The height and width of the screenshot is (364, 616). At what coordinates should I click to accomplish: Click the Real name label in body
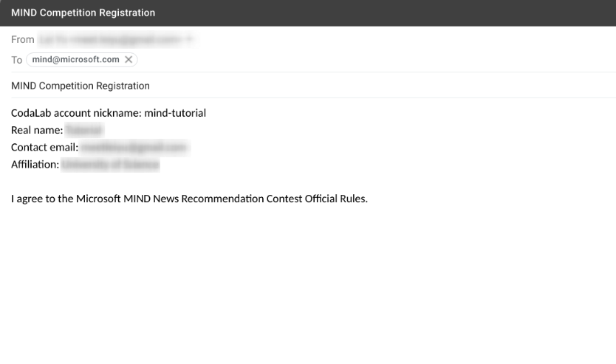(x=36, y=130)
